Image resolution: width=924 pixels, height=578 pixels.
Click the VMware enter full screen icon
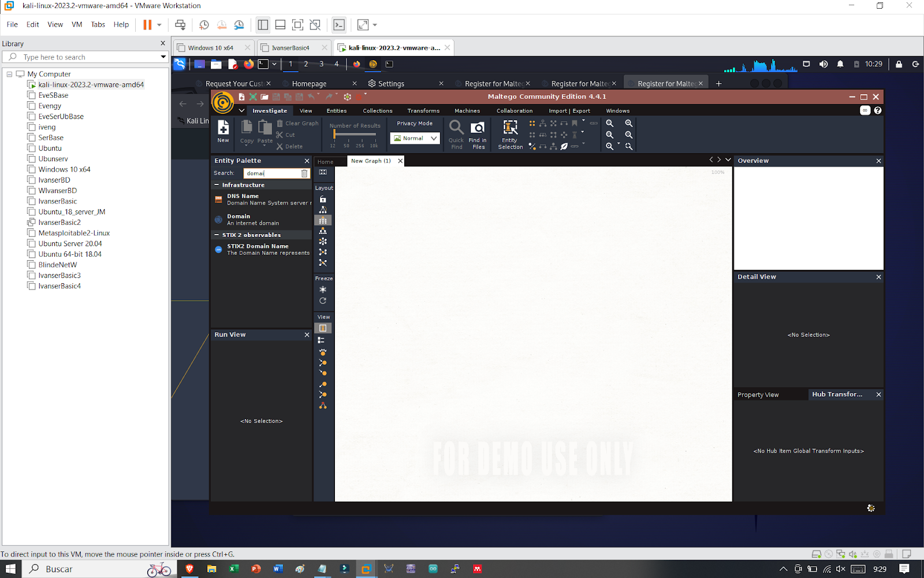click(x=297, y=25)
